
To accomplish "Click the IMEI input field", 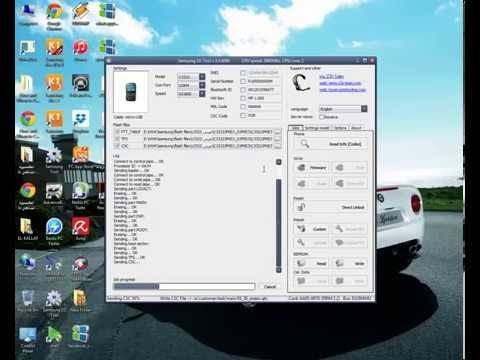I will tap(263, 73).
